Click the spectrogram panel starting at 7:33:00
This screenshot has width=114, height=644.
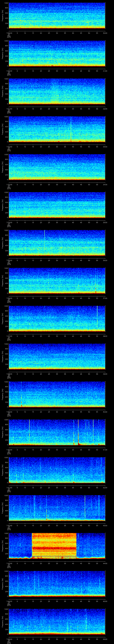tap(57, 167)
